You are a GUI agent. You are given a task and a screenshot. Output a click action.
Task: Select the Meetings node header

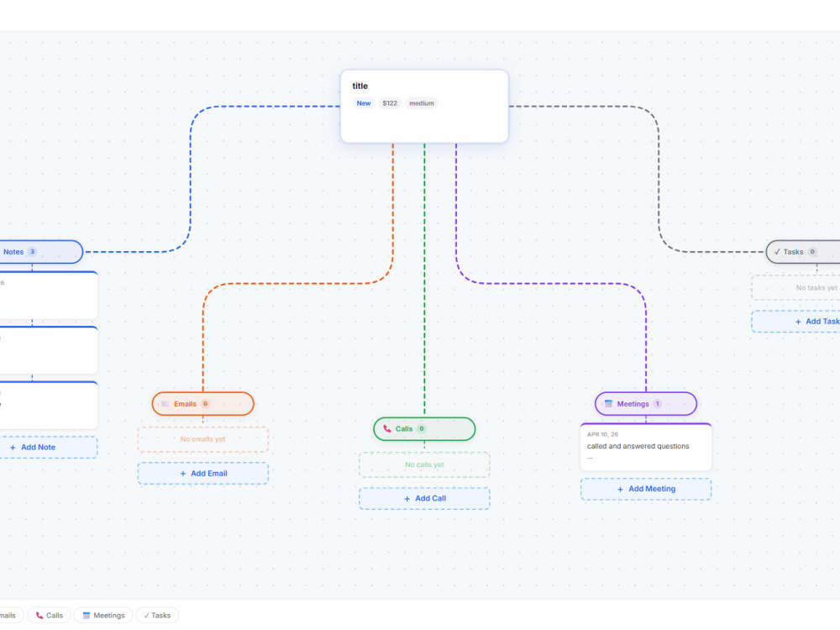[646, 404]
